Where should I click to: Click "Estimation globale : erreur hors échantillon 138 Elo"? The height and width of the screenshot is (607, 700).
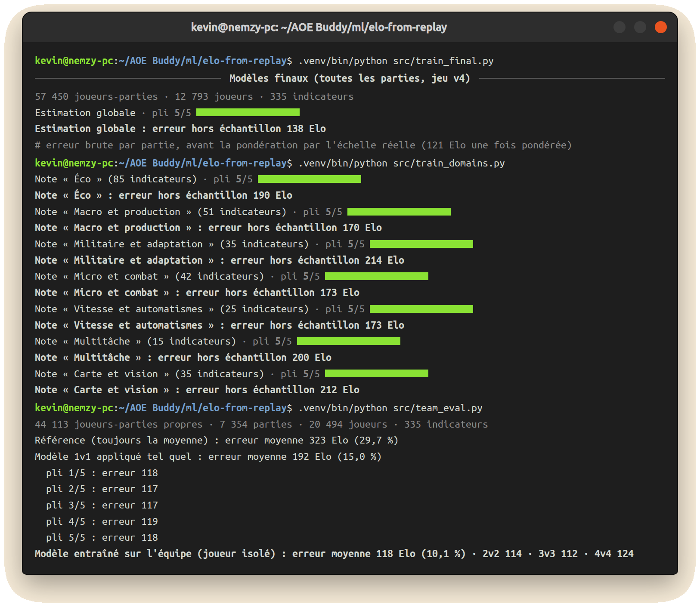tap(180, 129)
